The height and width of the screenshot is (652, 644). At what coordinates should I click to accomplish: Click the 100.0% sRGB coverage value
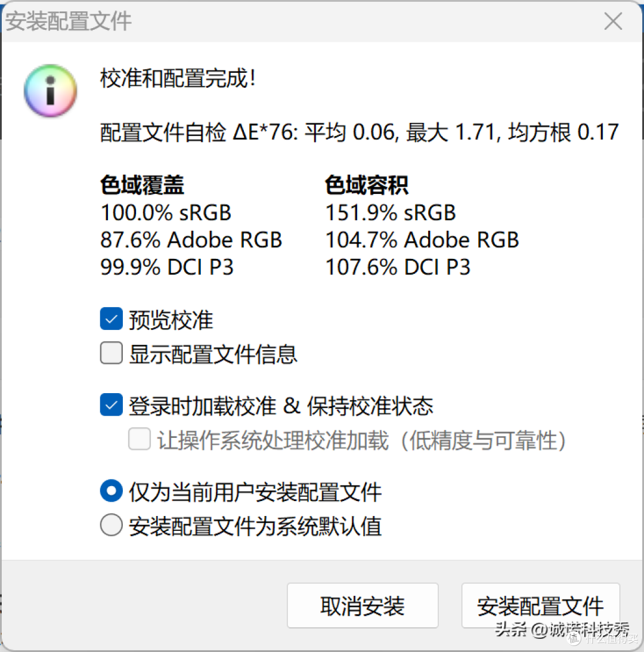coord(166,213)
